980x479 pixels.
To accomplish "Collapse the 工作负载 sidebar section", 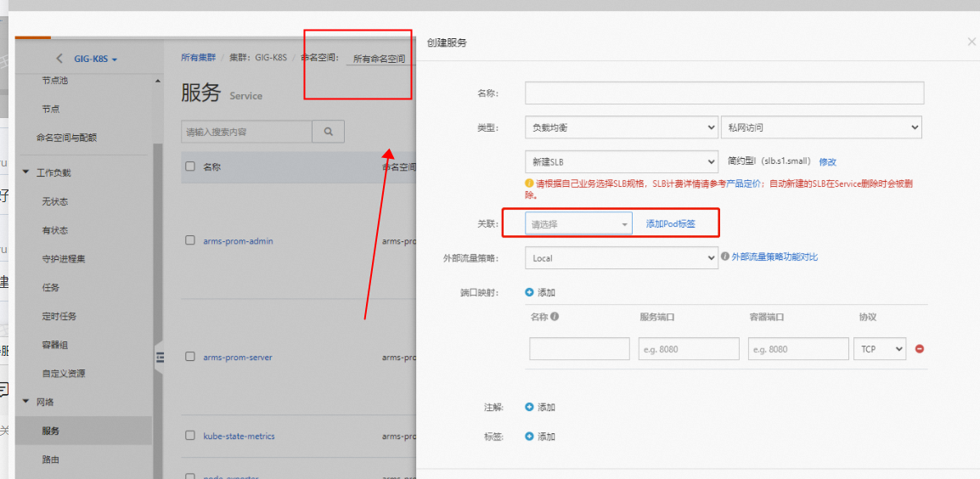I will pyautogui.click(x=26, y=172).
